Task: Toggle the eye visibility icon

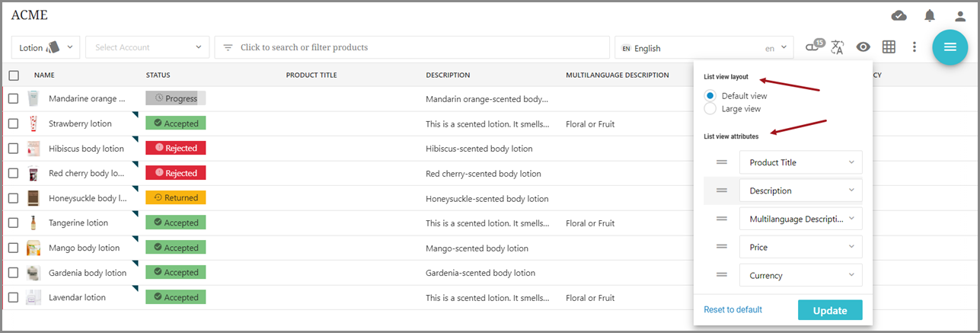Action: (863, 47)
